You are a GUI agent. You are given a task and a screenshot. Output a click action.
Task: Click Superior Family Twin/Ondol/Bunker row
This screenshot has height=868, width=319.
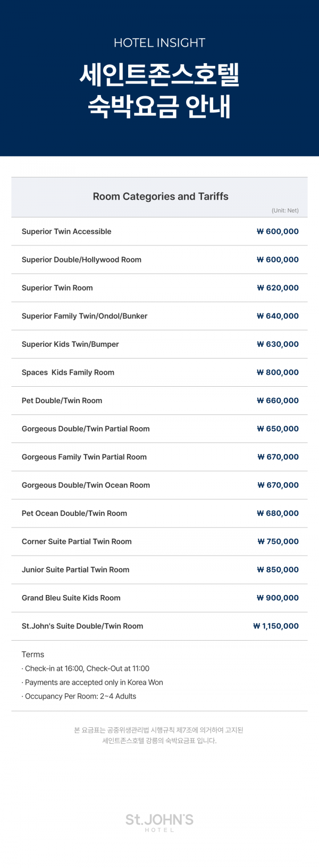pyautogui.click(x=159, y=316)
